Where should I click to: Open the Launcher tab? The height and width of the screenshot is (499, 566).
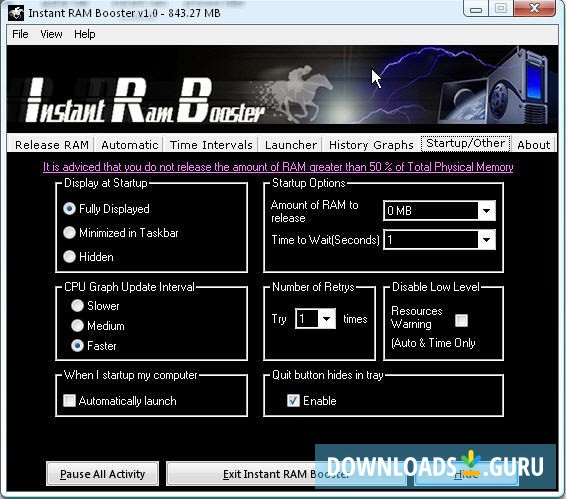[x=291, y=145]
